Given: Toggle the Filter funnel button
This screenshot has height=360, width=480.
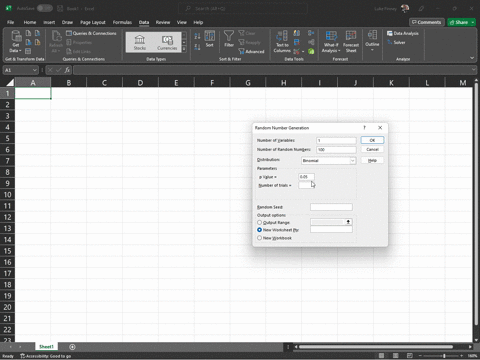Looking at the screenshot, I should pyautogui.click(x=229, y=39).
